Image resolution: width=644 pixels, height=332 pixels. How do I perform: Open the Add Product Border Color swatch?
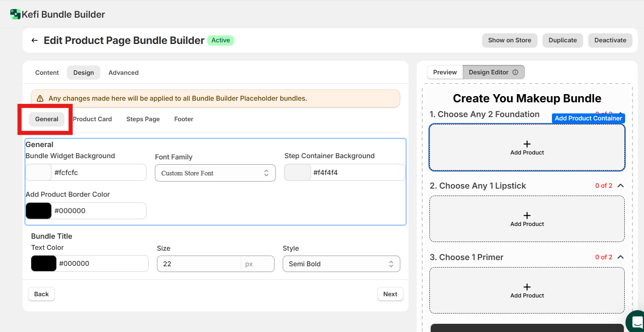point(39,211)
